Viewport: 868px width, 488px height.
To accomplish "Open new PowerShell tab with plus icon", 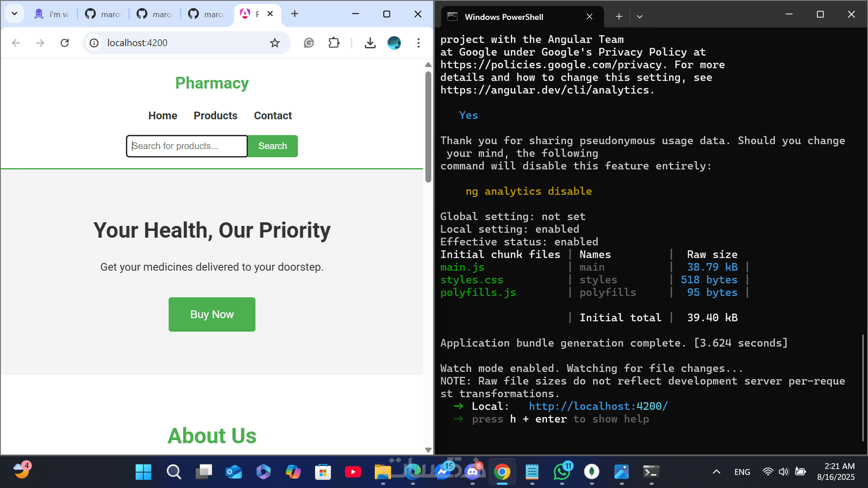I will [619, 17].
